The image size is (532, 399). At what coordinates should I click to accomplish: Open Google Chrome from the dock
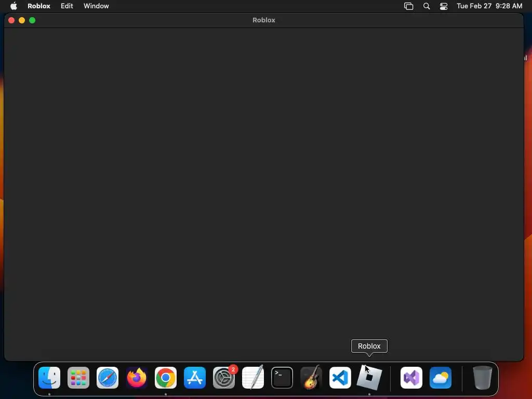(166, 378)
